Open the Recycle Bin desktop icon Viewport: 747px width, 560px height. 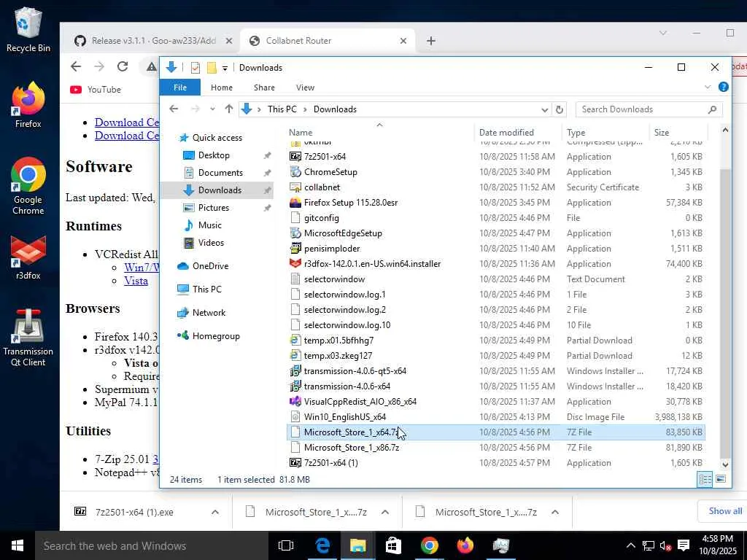point(28,29)
